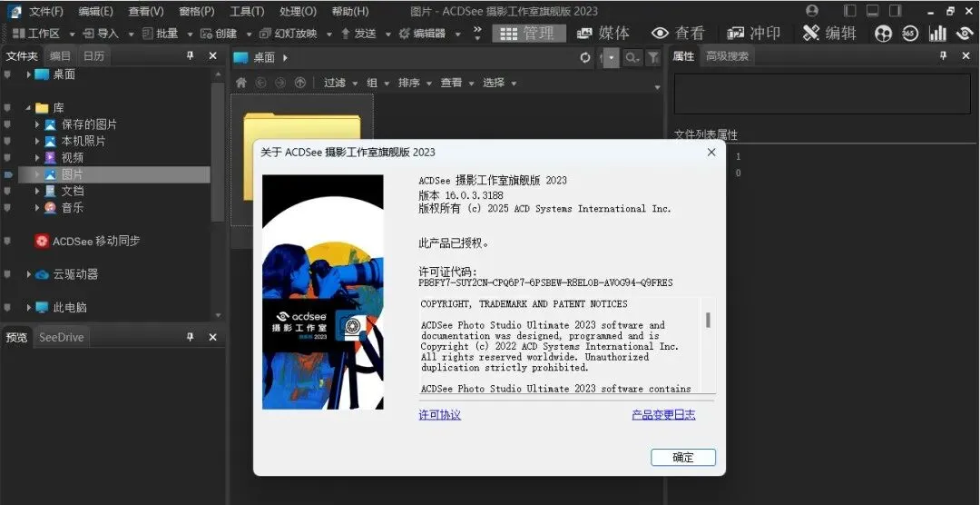The height and width of the screenshot is (505, 980).
Task: Switch to the SeeDrive tab
Action: 62,337
